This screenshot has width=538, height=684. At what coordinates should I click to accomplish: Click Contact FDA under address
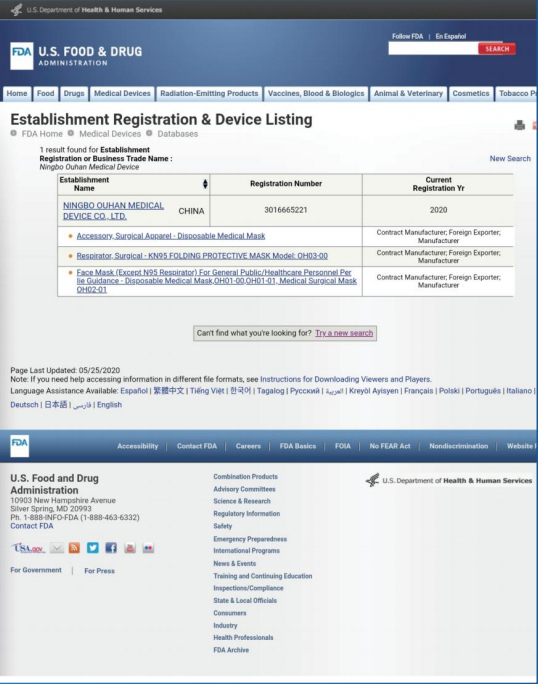click(32, 526)
